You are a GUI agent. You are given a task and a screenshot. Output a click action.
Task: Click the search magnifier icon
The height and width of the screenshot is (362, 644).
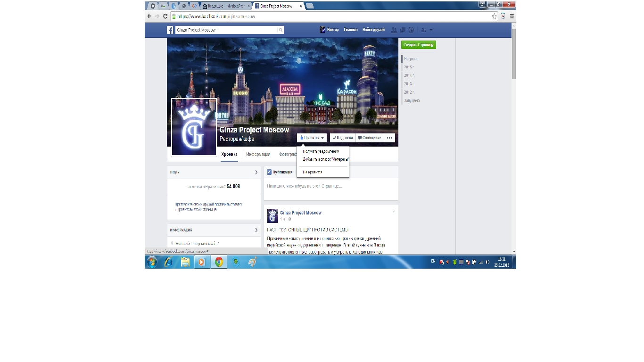pos(281,30)
